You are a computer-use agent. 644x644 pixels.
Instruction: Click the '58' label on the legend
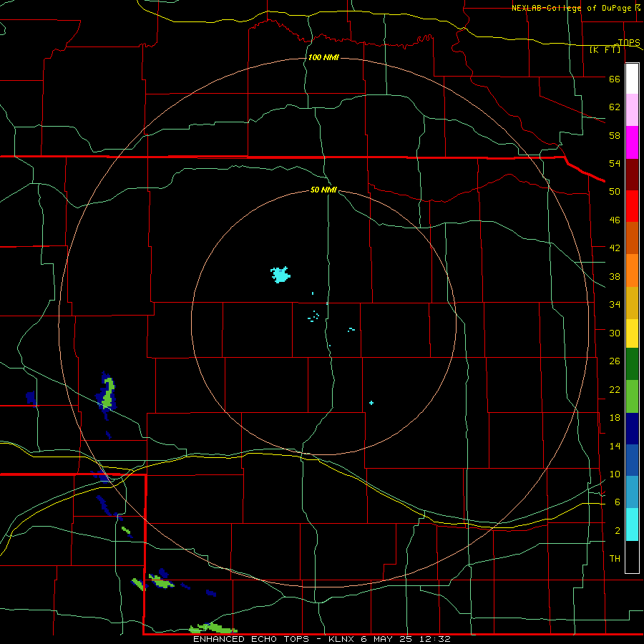[x=615, y=135]
